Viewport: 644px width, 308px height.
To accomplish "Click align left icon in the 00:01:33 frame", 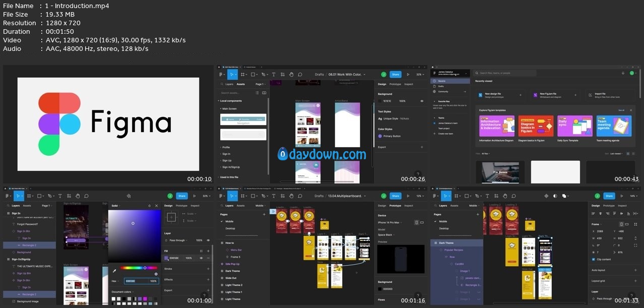I will (x=593, y=214).
